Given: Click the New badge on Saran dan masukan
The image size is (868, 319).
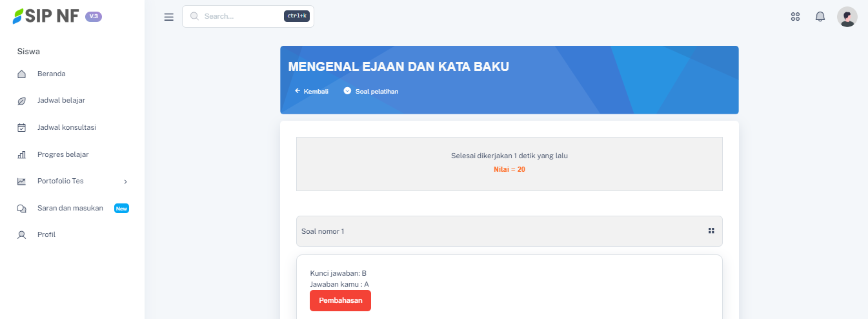Looking at the screenshot, I should click(x=121, y=208).
